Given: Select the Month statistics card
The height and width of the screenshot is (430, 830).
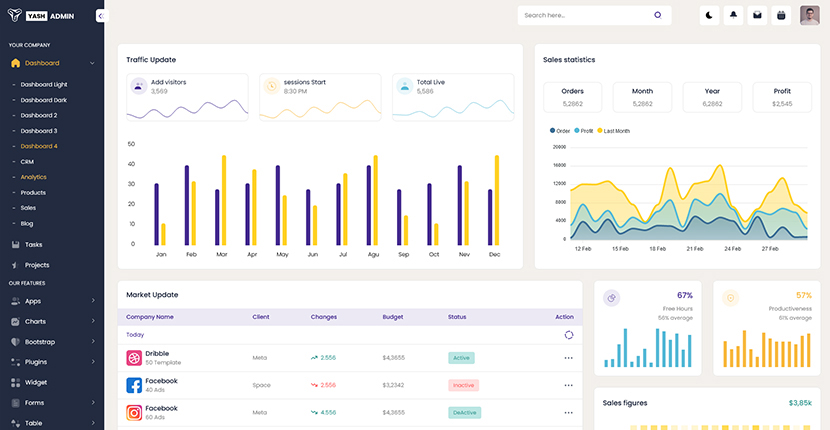Looking at the screenshot, I should [x=642, y=97].
